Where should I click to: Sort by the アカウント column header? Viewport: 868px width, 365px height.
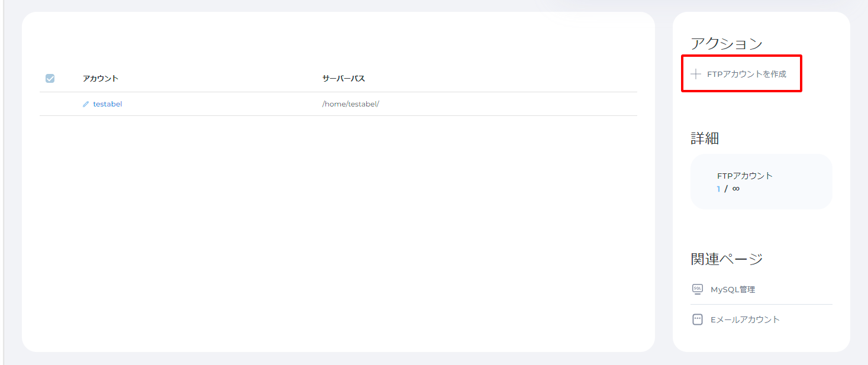point(101,79)
